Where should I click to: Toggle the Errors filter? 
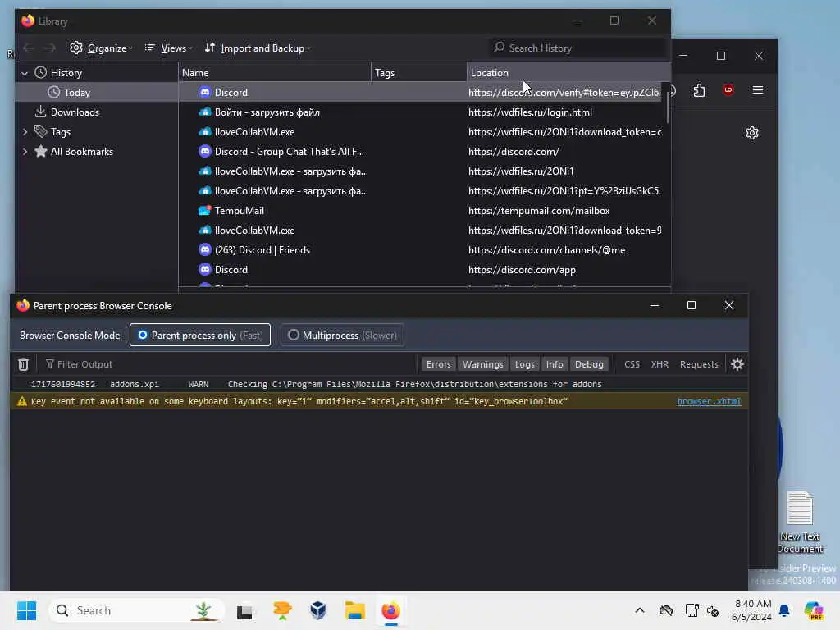click(438, 364)
